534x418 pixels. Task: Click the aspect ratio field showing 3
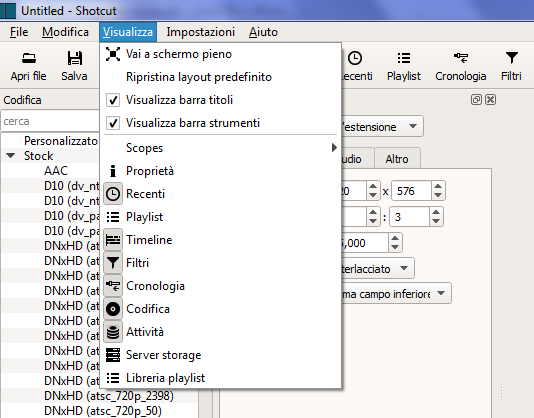pyautogui.click(x=410, y=217)
